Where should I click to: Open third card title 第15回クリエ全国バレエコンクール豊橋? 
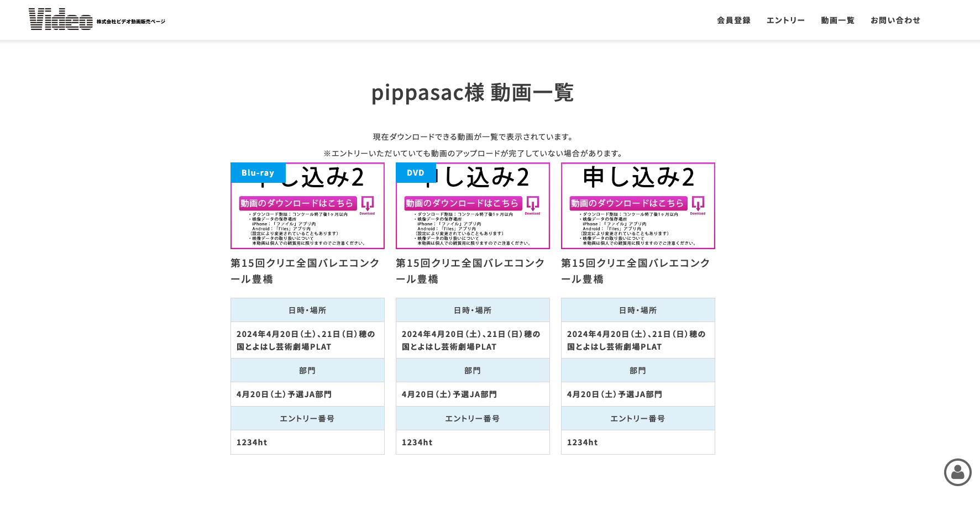click(x=636, y=271)
